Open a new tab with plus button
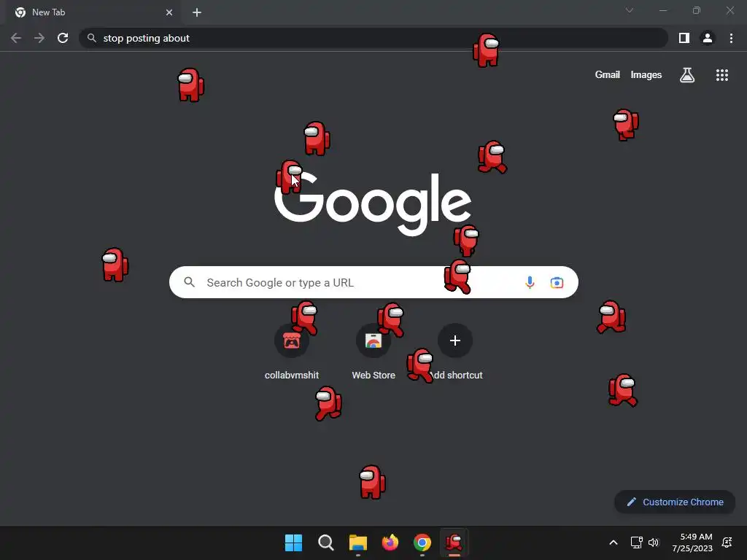Image resolution: width=747 pixels, height=560 pixels. 197,12
